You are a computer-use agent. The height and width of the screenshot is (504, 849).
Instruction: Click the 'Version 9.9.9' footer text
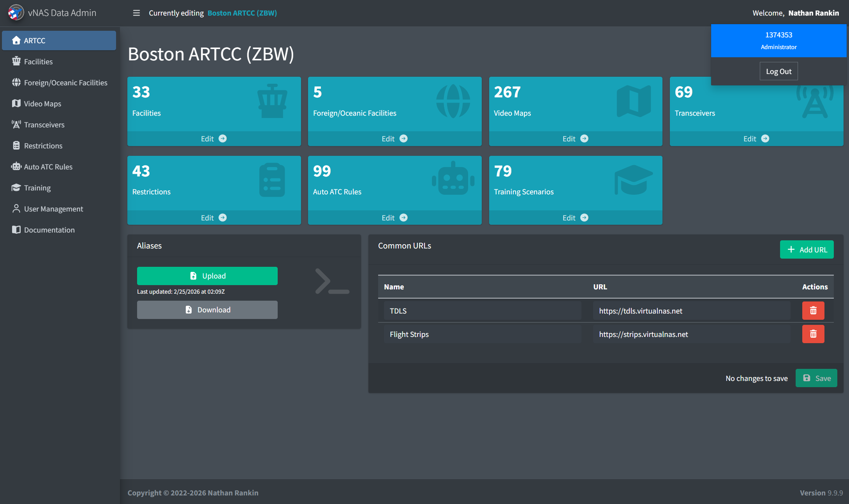[x=821, y=493]
